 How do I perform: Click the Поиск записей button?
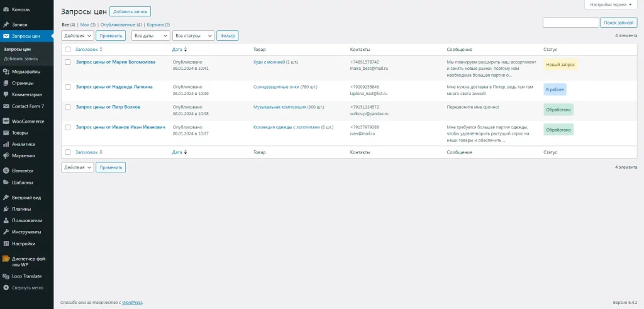619,23
